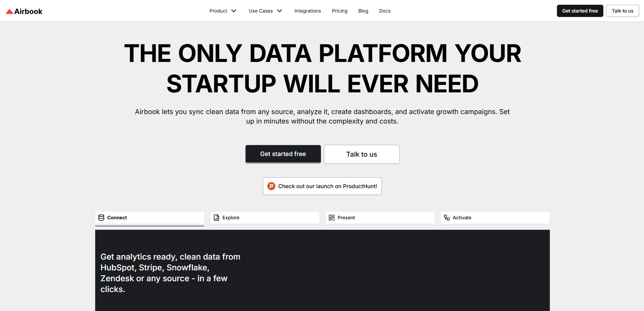Click the database icon beside Connect

click(101, 218)
